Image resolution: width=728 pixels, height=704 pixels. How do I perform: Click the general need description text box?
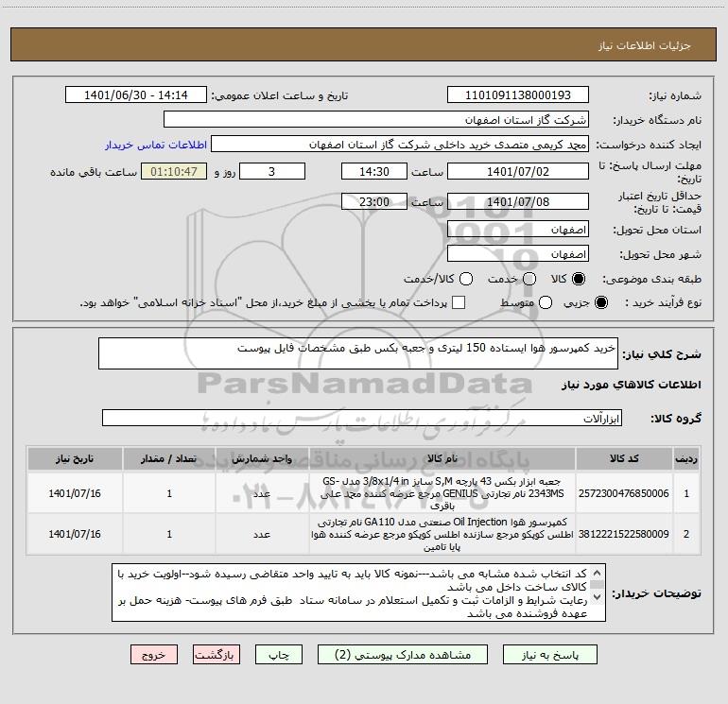[358, 353]
